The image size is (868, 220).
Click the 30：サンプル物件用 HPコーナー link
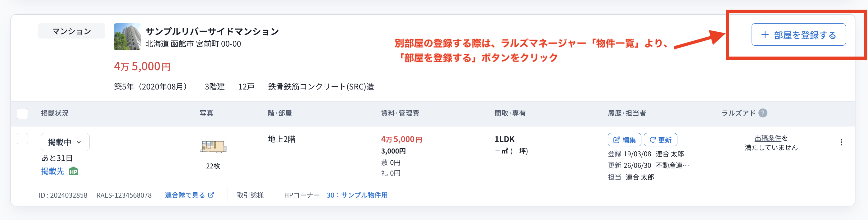click(357, 195)
